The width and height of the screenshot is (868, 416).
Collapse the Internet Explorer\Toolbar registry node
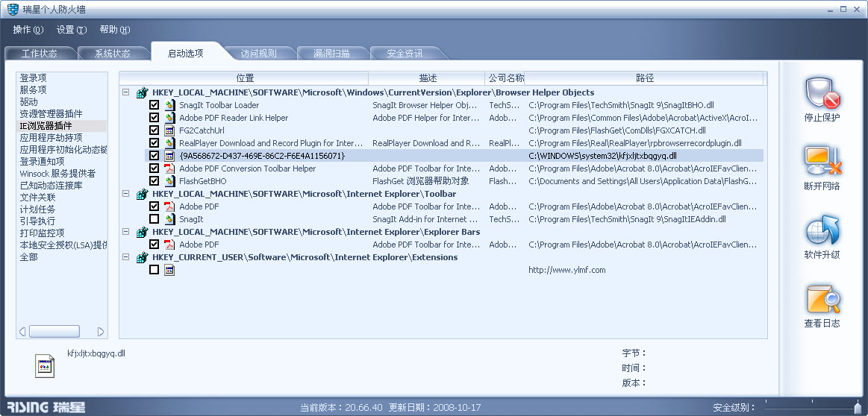[125, 194]
